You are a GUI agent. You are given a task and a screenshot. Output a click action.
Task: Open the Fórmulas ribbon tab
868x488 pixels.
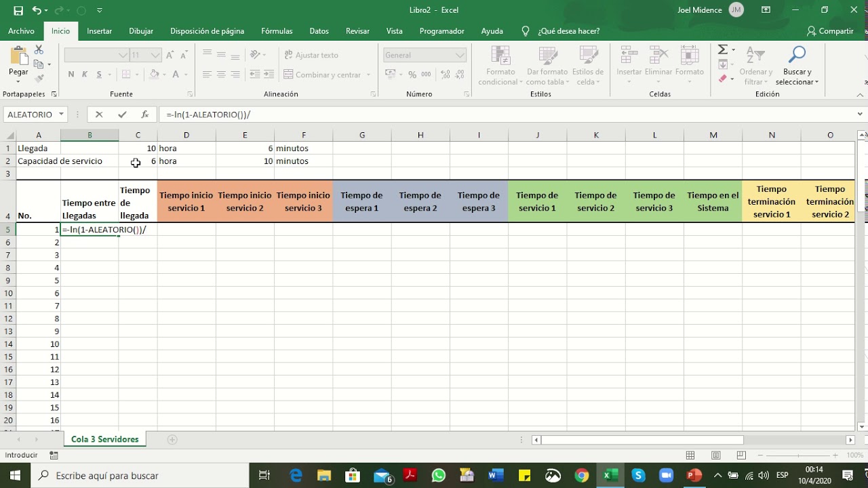pos(277,31)
